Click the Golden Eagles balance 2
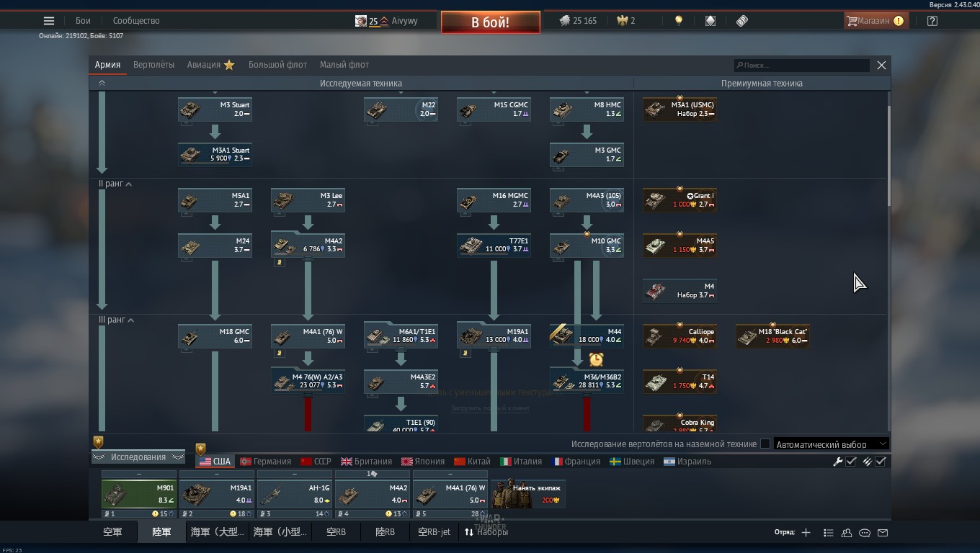This screenshot has height=553, width=980. tap(625, 21)
